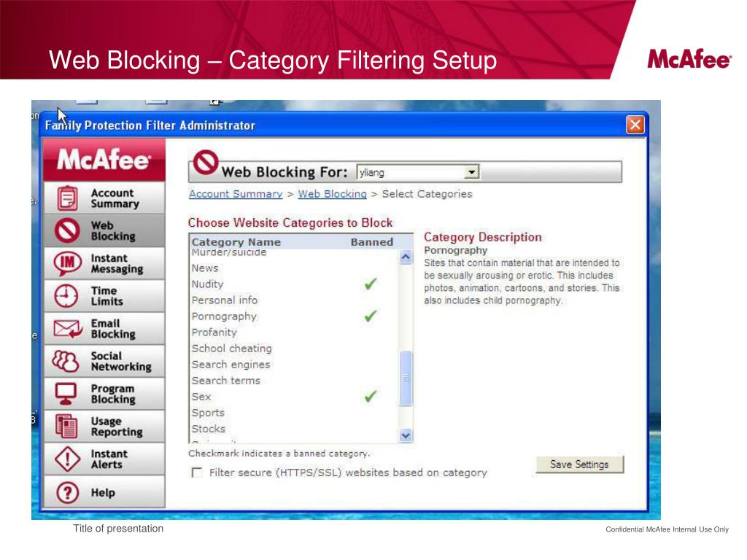Screen dimensions: 747x560
Task: Open the Usage Reporting documents icon
Action: pyautogui.click(x=66, y=426)
